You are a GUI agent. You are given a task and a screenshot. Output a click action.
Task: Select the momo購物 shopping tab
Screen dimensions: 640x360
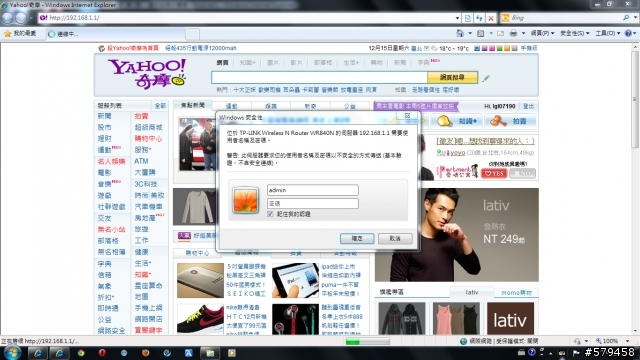point(516,293)
